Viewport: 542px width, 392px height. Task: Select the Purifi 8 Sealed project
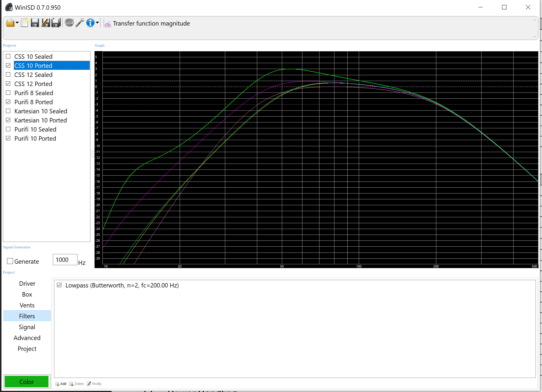pos(34,93)
